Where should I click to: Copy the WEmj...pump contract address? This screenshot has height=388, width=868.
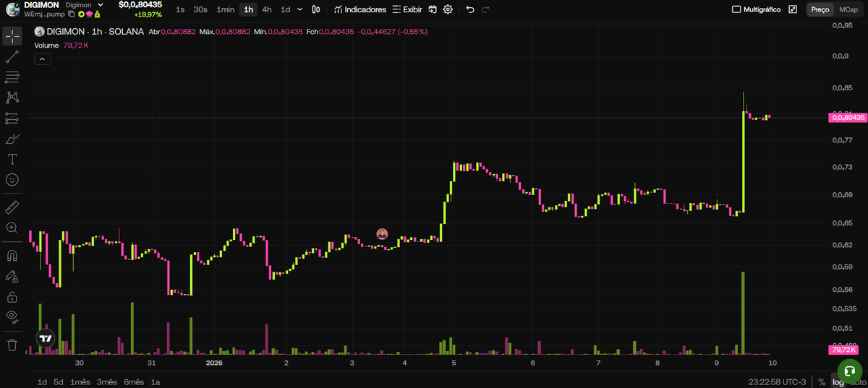[72, 14]
